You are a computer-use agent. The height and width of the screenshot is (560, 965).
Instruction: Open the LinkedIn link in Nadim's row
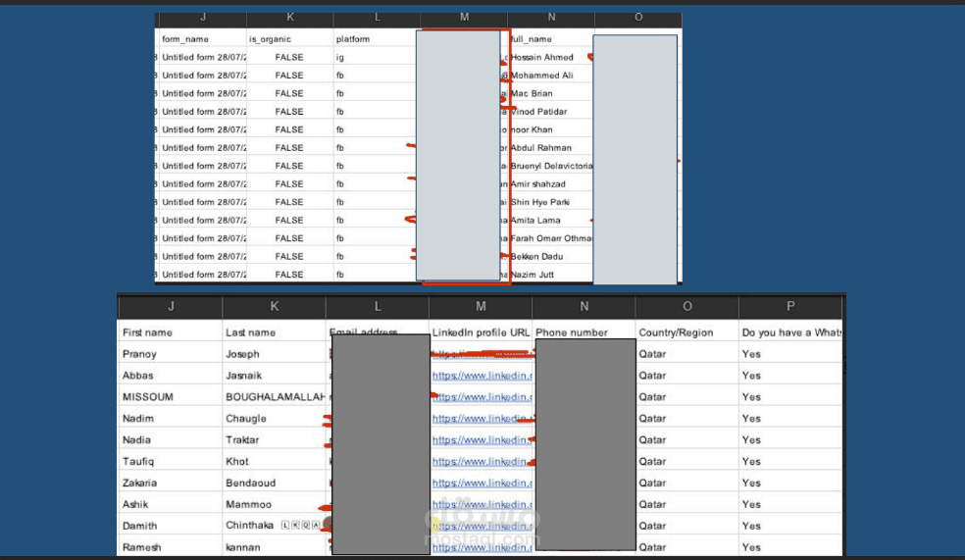point(482,419)
